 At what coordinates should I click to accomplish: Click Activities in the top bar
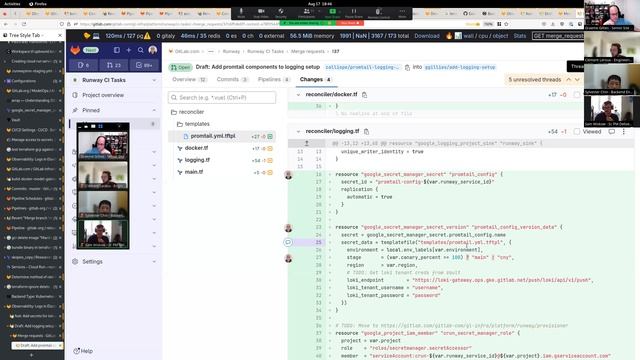[x=12, y=4]
